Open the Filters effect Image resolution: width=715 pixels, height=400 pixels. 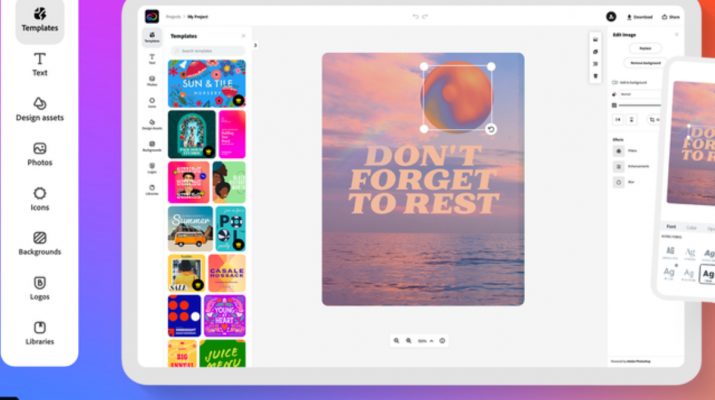click(625, 151)
